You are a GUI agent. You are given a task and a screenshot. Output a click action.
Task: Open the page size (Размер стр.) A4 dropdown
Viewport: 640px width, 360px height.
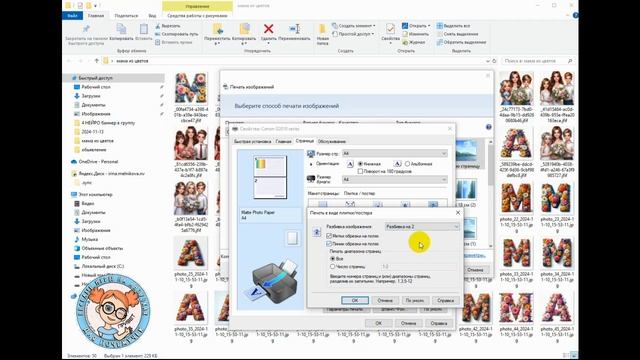(395, 153)
